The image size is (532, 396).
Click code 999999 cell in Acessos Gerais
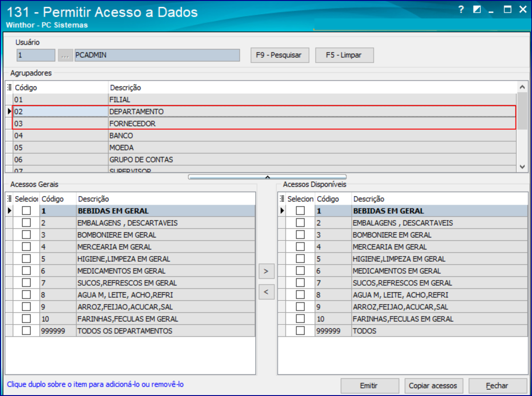point(58,331)
